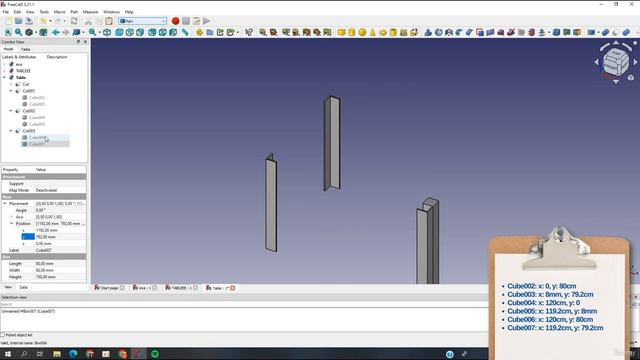Open the Macros dialog icon

point(196,21)
